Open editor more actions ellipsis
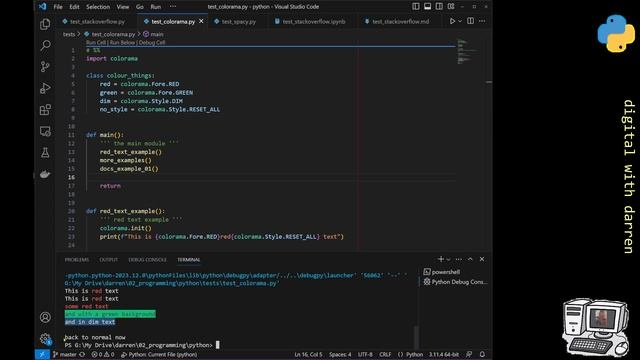This screenshot has height=360, width=640. tap(482, 21)
